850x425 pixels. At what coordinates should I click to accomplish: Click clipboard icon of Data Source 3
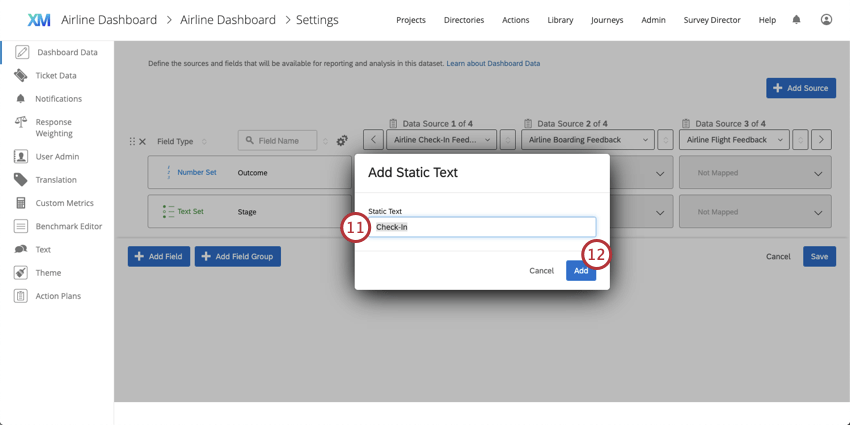click(686, 124)
